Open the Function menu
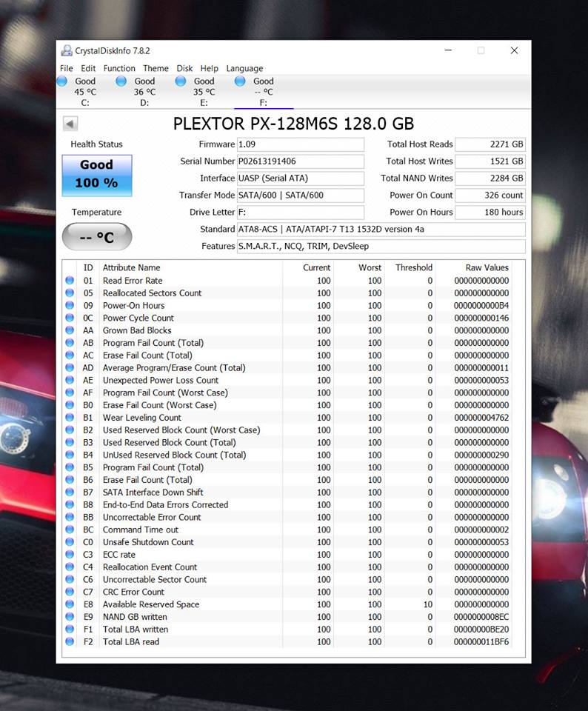 119,68
